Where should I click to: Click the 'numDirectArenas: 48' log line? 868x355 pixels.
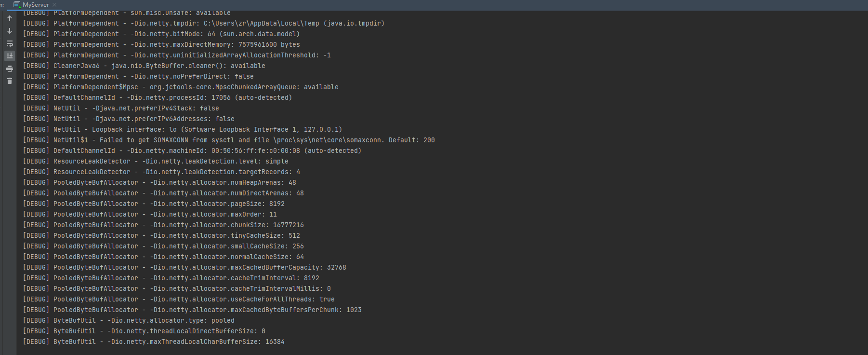click(x=163, y=193)
